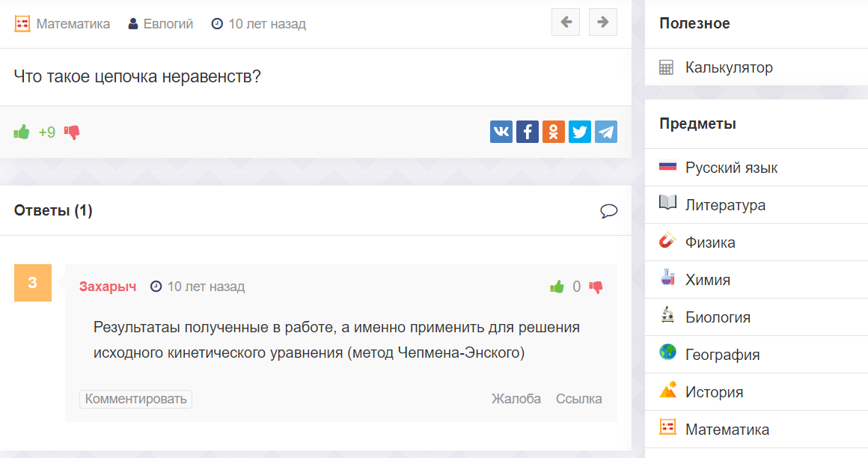
Task: Open the Жалоба link under the answer
Action: (516, 399)
